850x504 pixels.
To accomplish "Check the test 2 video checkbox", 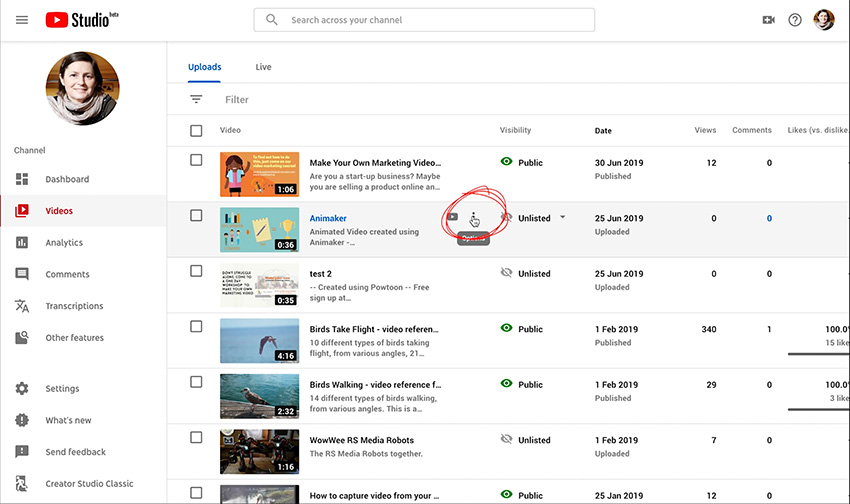I will (196, 271).
